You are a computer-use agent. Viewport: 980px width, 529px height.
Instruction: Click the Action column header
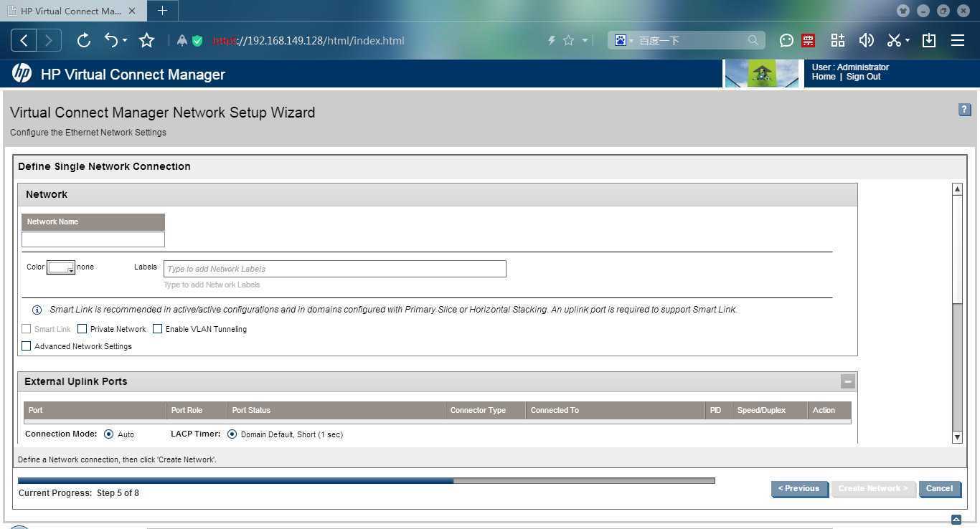829,410
